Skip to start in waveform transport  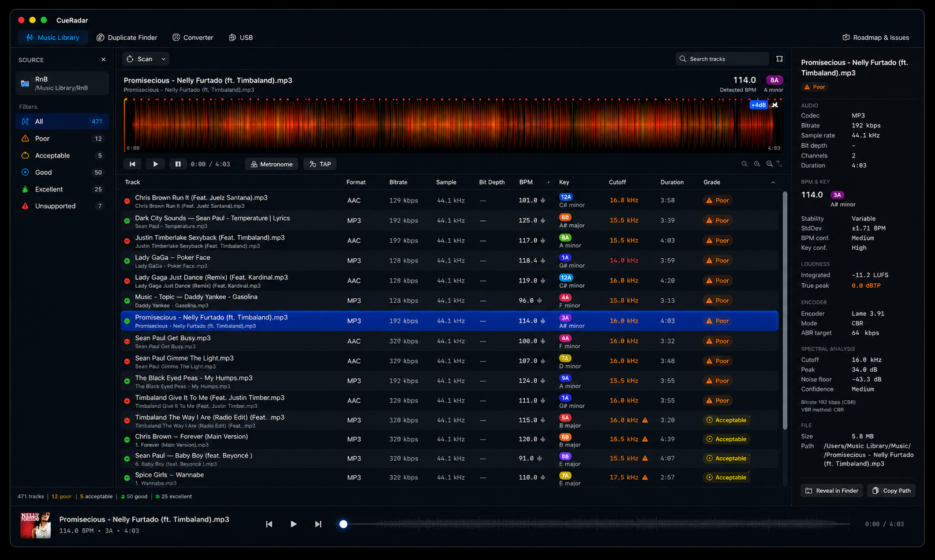click(132, 164)
